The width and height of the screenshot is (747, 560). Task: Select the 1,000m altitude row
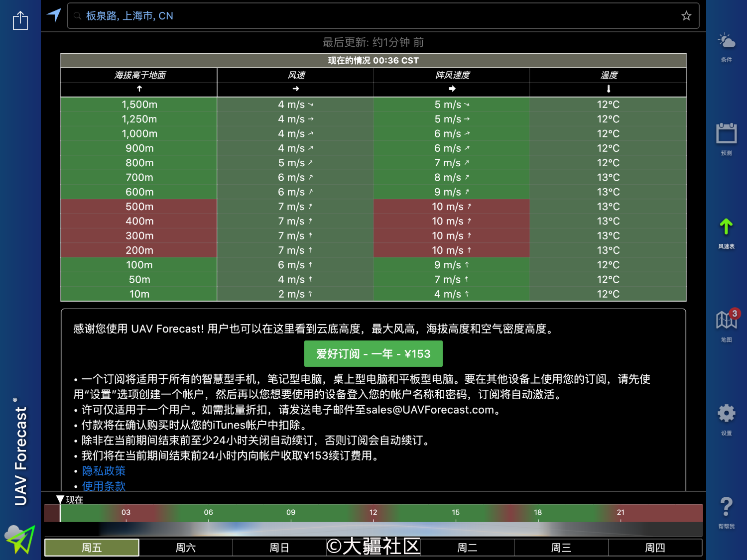[373, 133]
